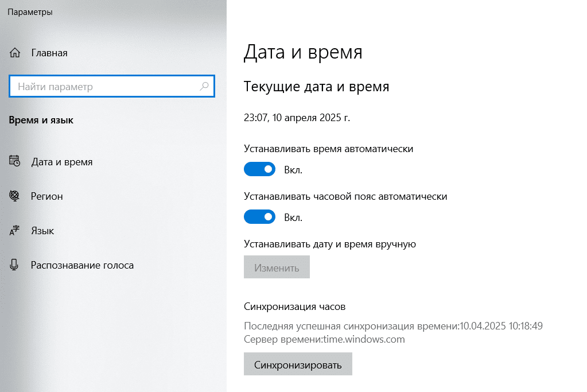This screenshot has width=587, height=392.
Task: Click the time server address time.windows.com
Action: (367, 339)
